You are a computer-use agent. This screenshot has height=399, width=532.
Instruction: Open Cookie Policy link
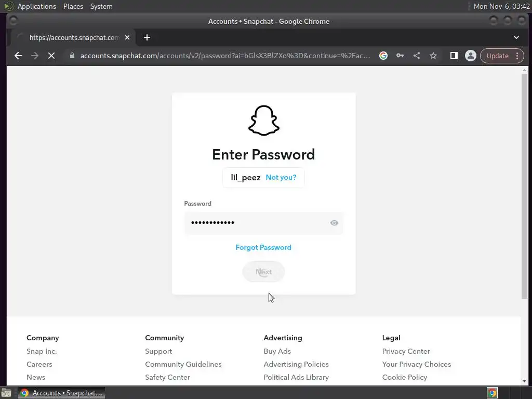[405, 377]
